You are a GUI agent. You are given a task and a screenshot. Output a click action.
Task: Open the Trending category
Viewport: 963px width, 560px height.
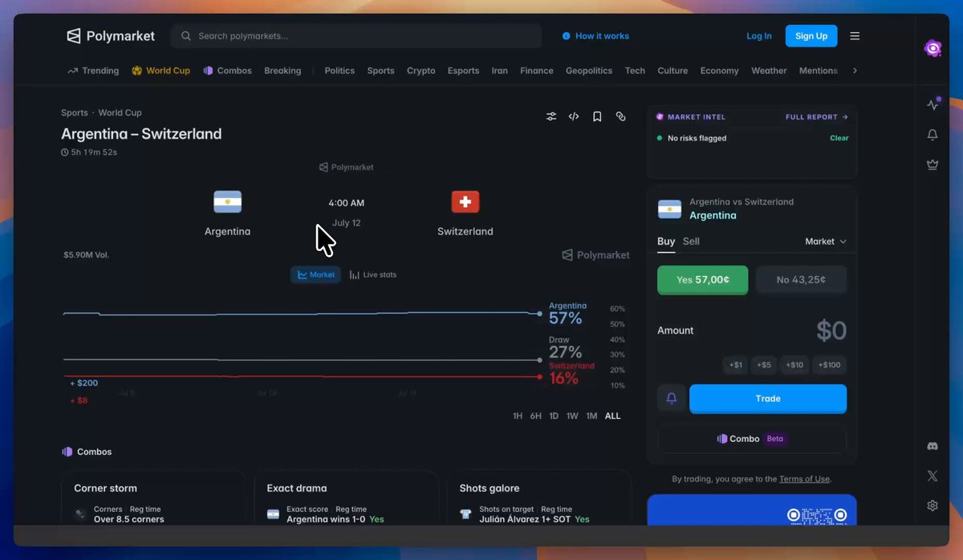[93, 71]
